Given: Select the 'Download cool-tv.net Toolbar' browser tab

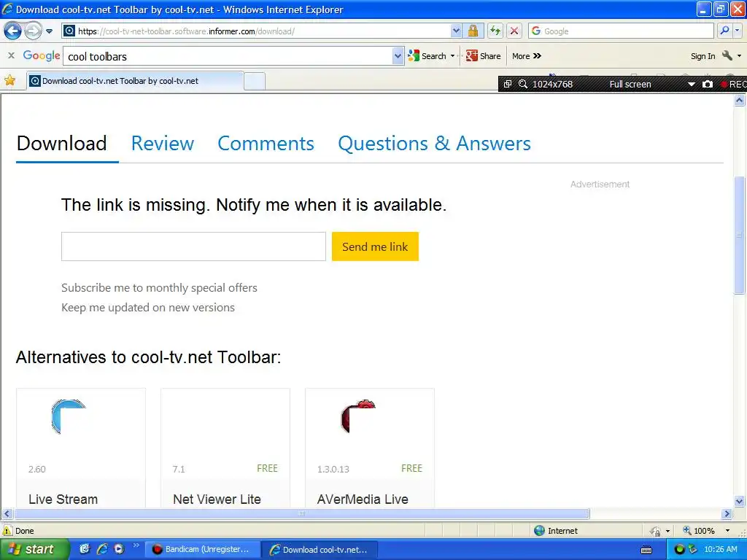Looking at the screenshot, I should coord(135,81).
